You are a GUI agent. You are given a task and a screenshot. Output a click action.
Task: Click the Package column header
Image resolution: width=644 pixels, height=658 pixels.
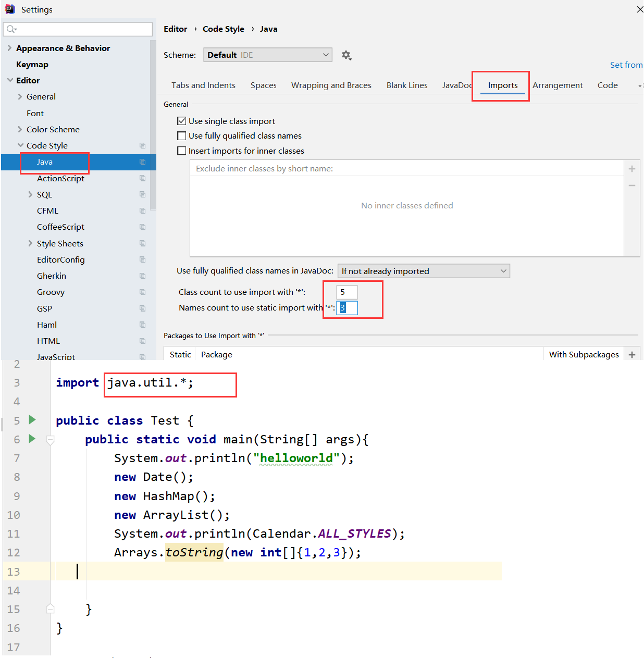tap(217, 355)
